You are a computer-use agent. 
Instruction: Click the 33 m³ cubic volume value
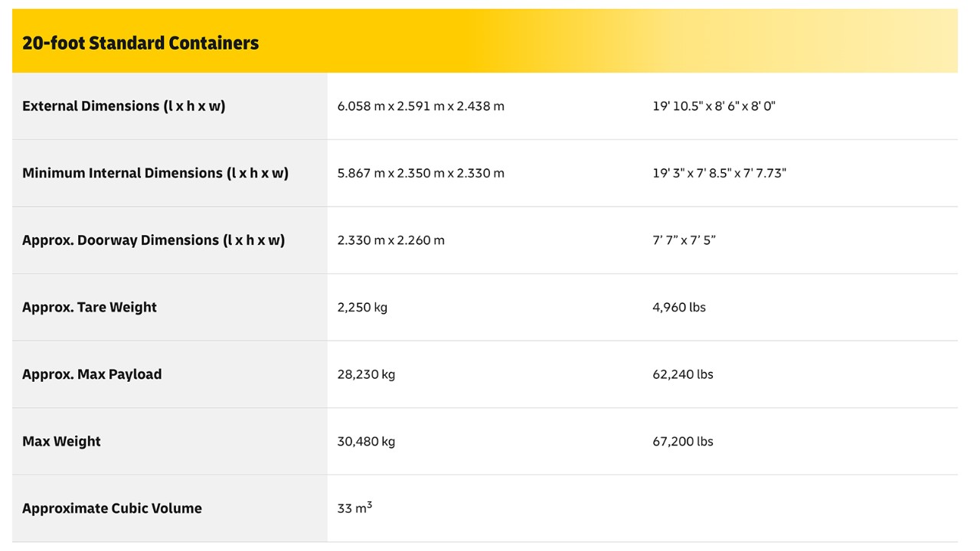click(x=354, y=508)
